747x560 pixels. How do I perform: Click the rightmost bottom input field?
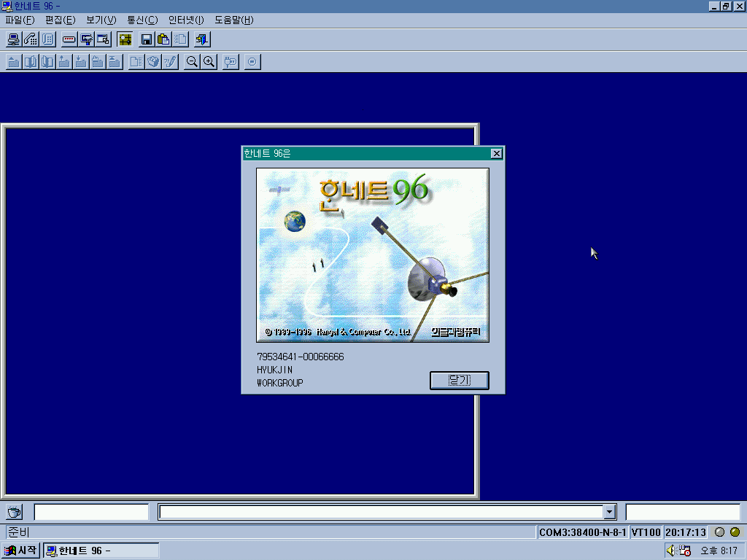[683, 512]
